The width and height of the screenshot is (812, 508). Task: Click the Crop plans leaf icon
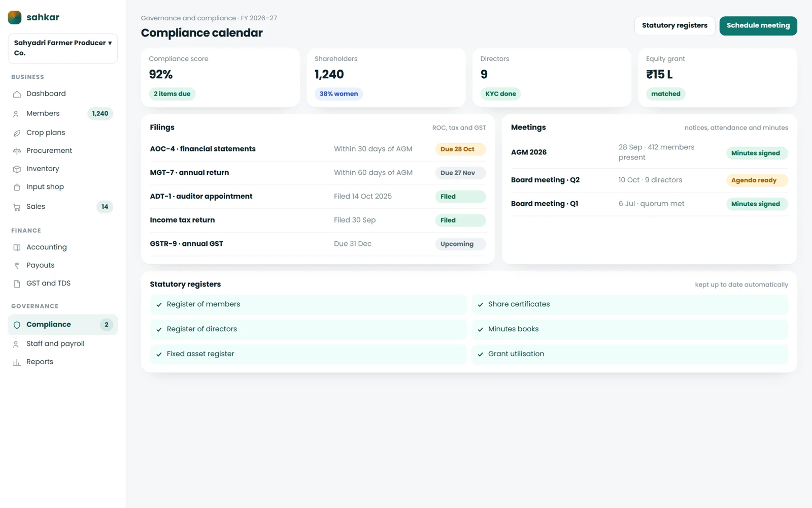(x=17, y=133)
